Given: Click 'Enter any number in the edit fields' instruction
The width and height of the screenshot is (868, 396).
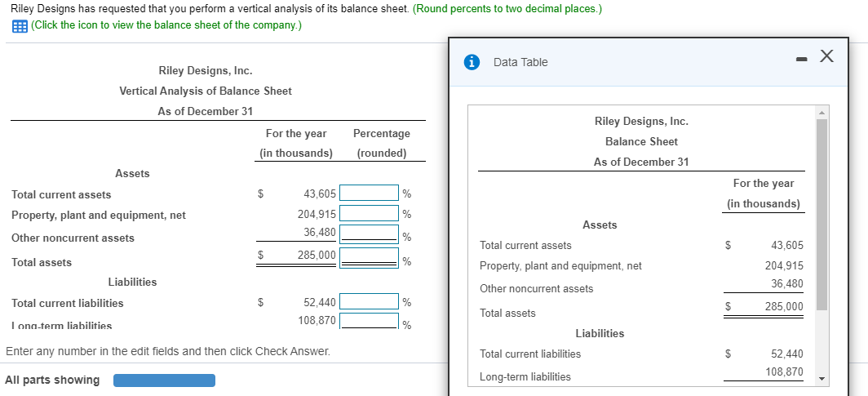Looking at the screenshot, I should (x=168, y=351).
